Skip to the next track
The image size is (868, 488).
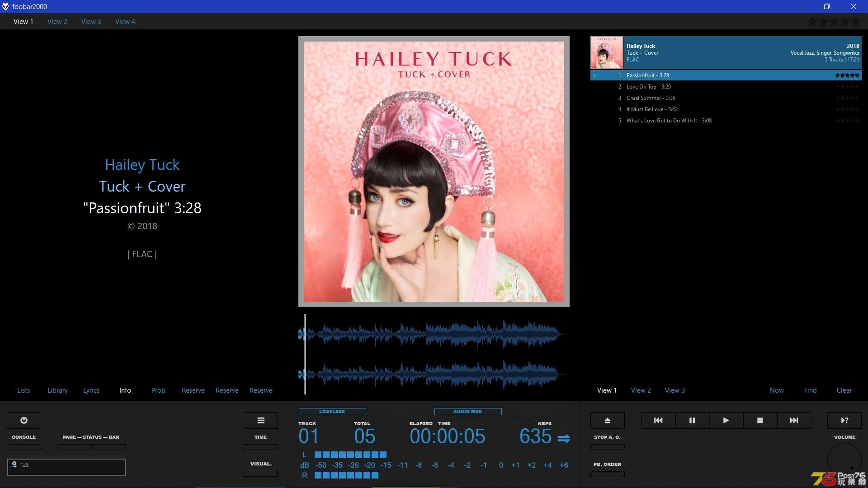pyautogui.click(x=794, y=420)
